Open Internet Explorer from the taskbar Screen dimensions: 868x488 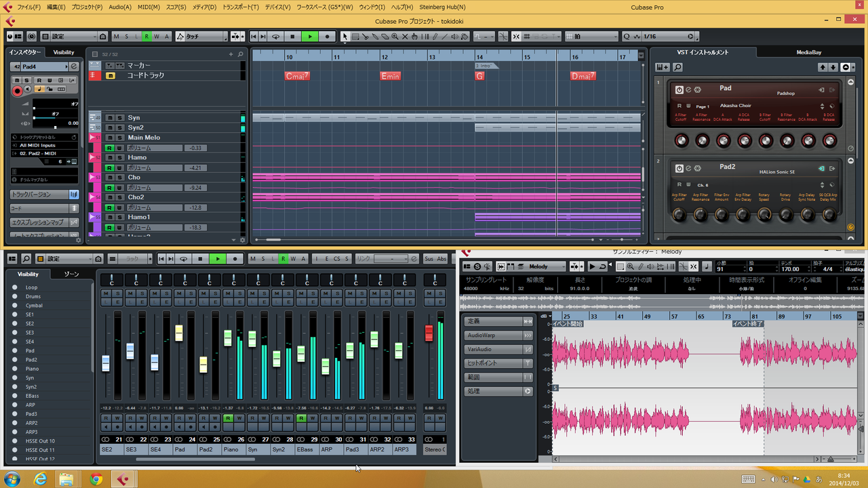tap(40, 480)
